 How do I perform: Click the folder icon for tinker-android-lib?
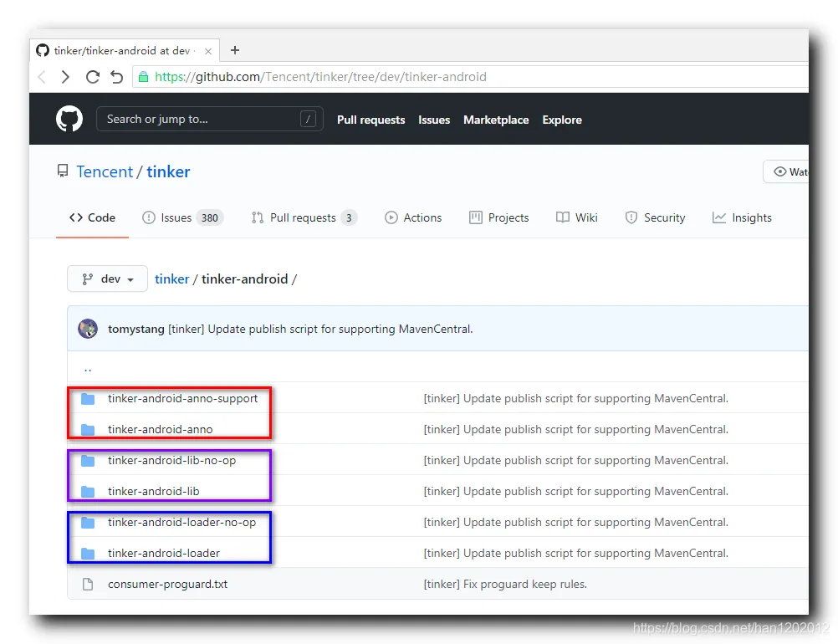88,492
